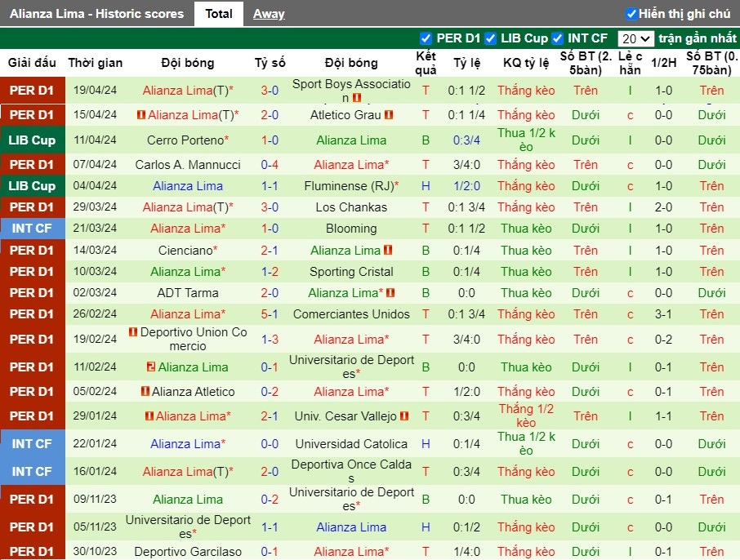Open Fluminense (RJ) team link
Viewport: 740px width, 560px height.
[351, 186]
